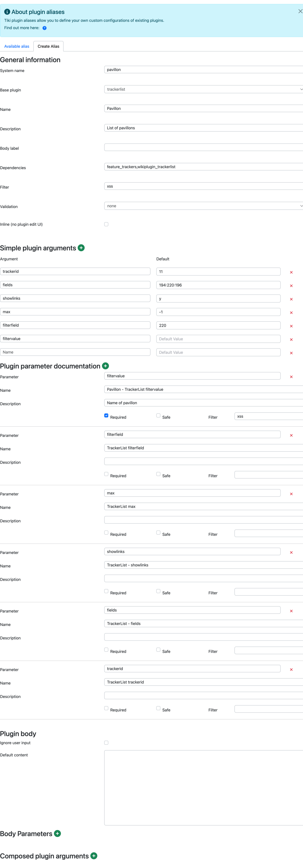Uncheck Required for filtervalue parameter
The height and width of the screenshot is (868, 303).
106,415
